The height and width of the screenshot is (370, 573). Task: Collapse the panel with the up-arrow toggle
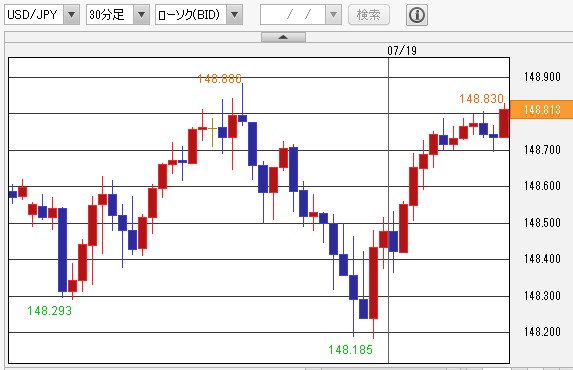tap(283, 37)
